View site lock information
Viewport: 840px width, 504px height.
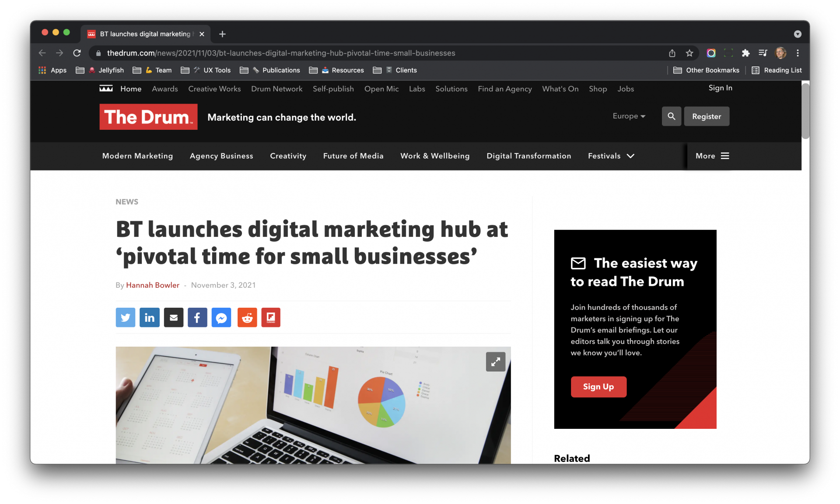98,53
